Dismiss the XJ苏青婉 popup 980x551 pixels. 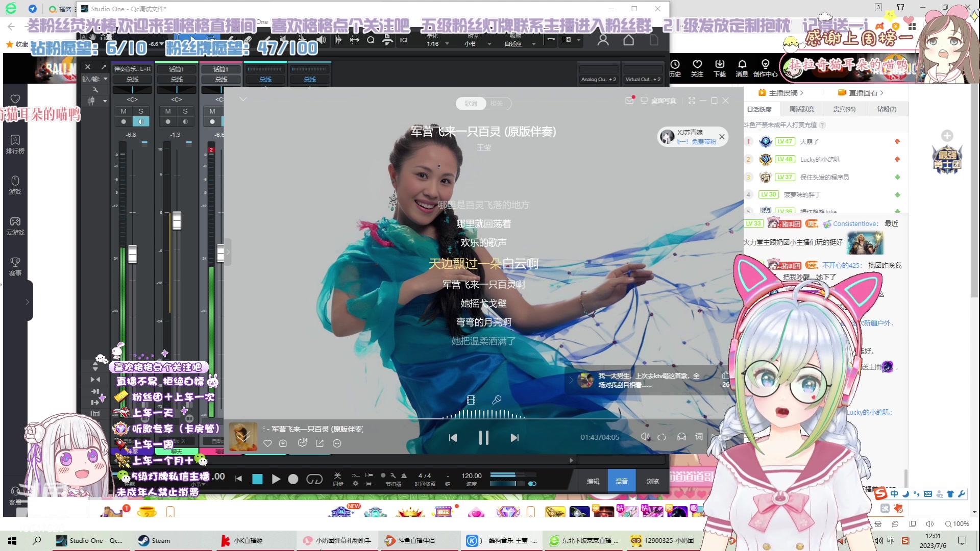[x=722, y=136]
